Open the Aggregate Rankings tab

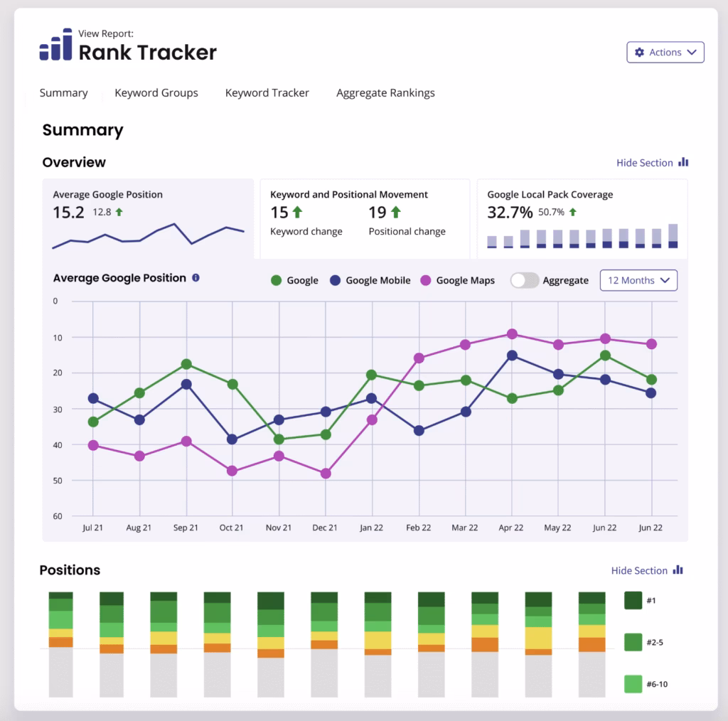coord(385,92)
